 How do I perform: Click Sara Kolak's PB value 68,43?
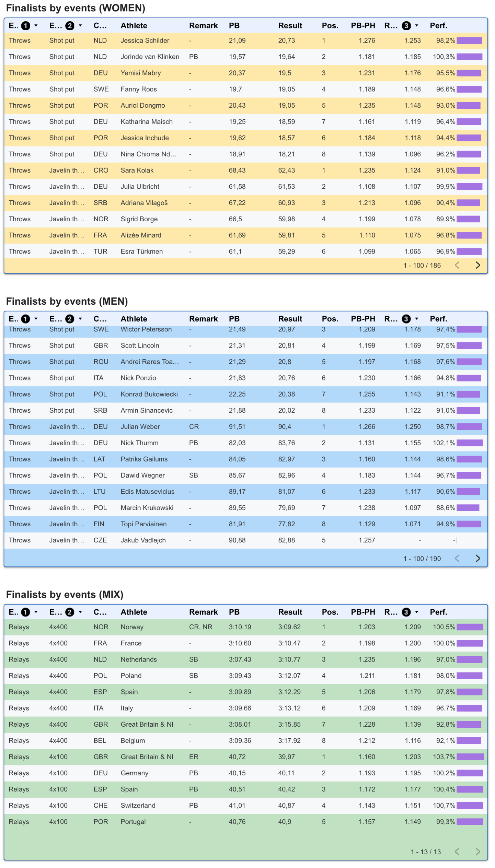[237, 171]
